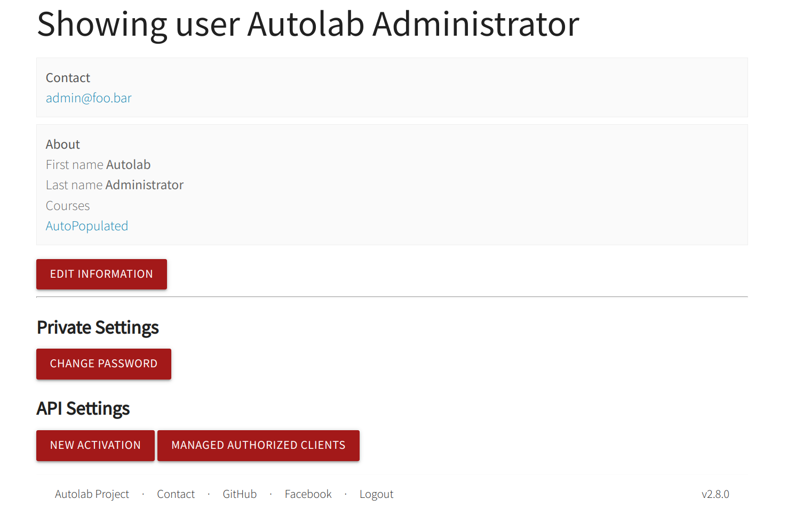
Task: Click the Courses label
Action: click(x=67, y=206)
